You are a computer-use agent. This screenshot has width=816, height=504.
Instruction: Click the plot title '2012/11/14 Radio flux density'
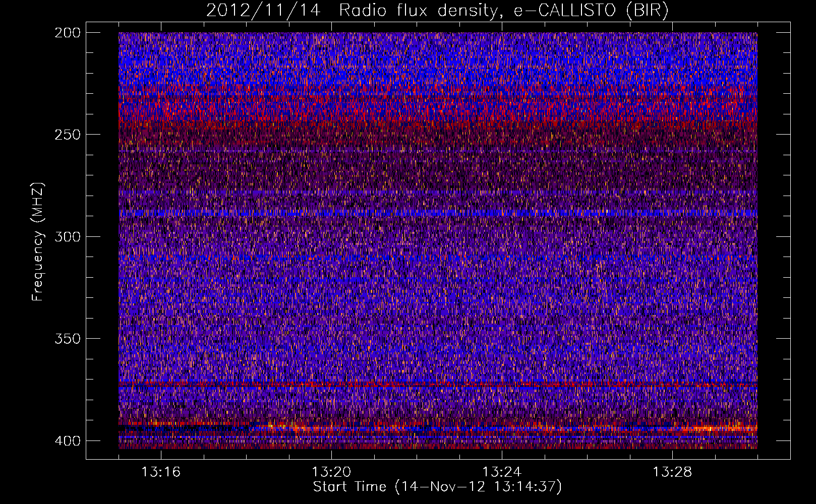point(437,11)
